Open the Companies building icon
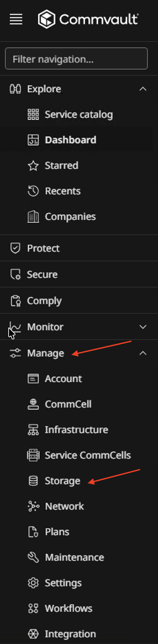Viewport: 158px width, 644px height. coord(33,216)
